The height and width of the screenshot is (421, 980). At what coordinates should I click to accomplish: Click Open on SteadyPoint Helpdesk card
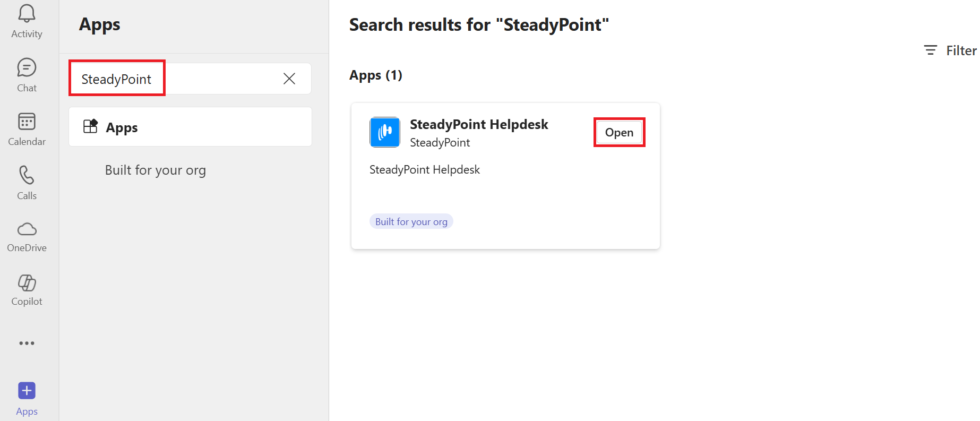point(619,132)
